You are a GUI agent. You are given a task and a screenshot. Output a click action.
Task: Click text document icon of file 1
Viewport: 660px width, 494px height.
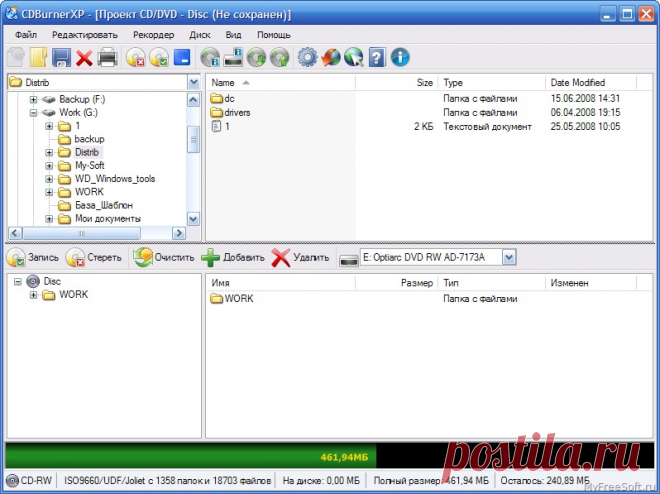pos(216,126)
